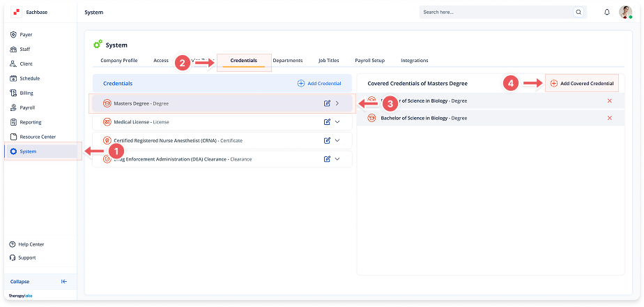Click the Add Covered Credential button
Screen dimensions: 644x307
[582, 83]
